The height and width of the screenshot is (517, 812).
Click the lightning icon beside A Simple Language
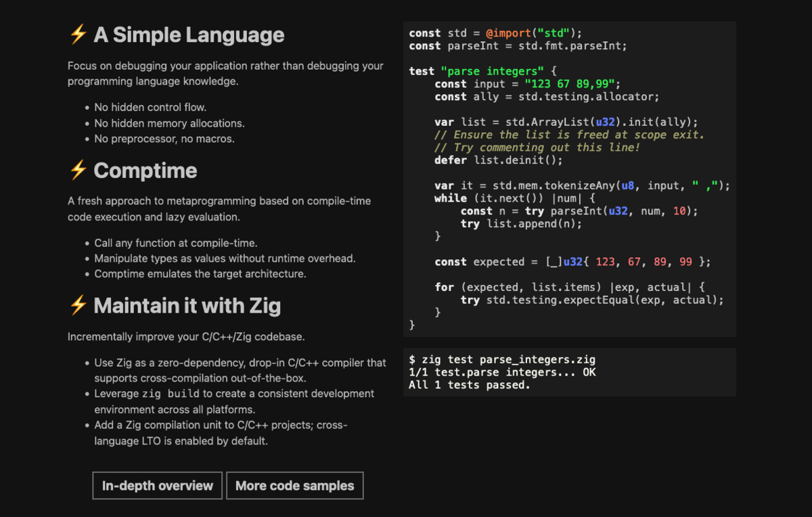[78, 35]
